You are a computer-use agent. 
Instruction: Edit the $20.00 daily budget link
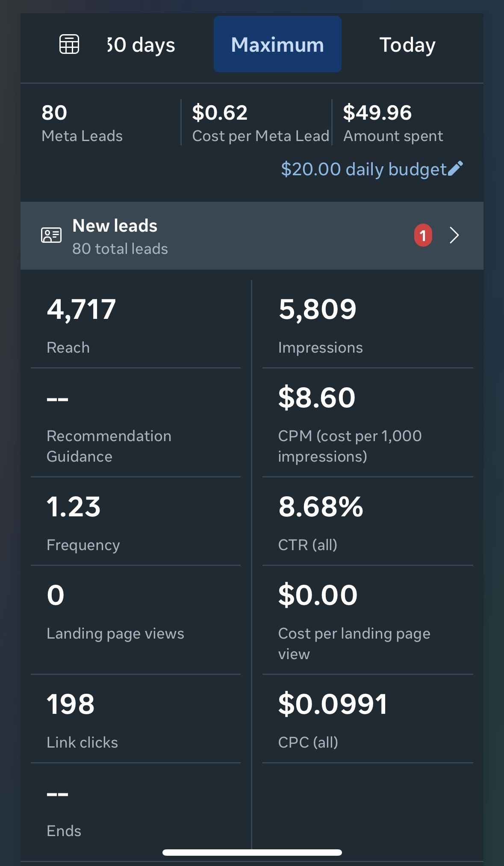[x=363, y=169]
